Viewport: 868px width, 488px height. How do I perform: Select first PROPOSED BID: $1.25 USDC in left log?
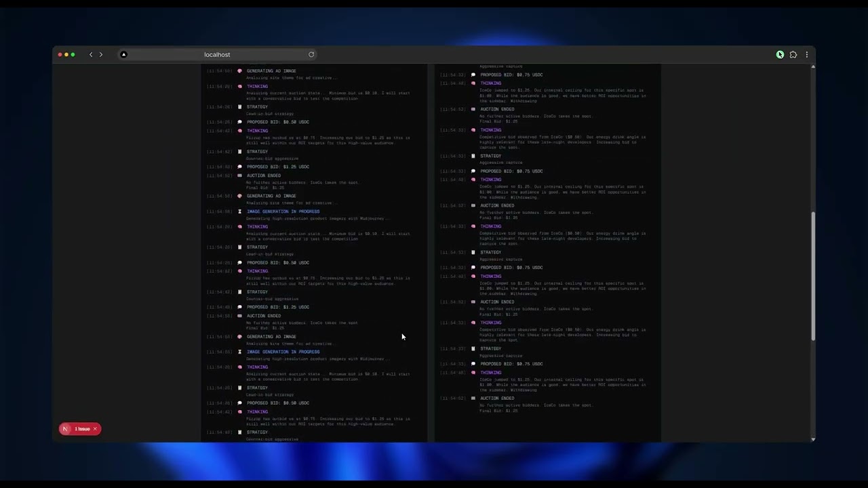pos(278,167)
